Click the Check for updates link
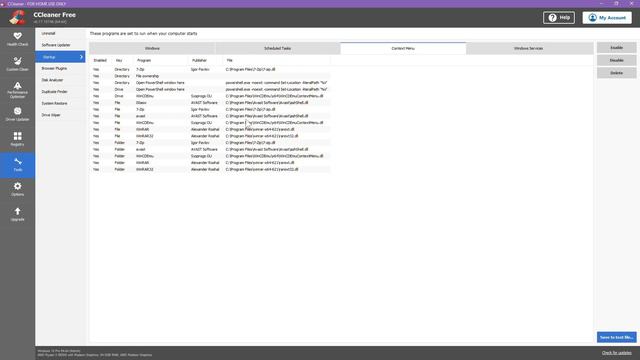 (x=616, y=353)
